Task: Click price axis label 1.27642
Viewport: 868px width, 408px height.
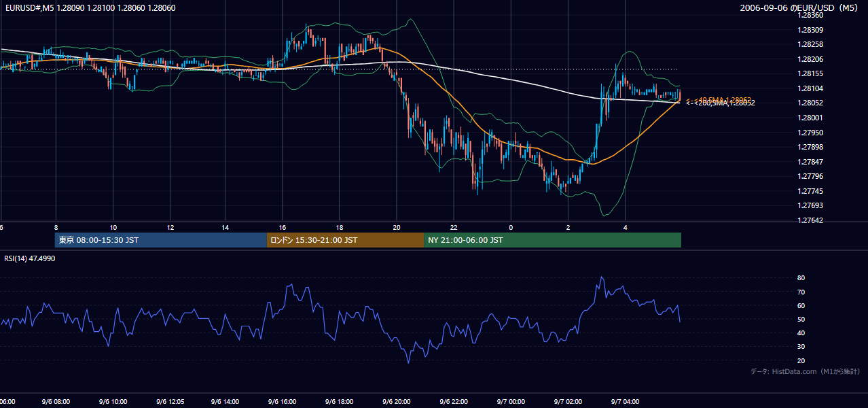Action: [x=812, y=220]
